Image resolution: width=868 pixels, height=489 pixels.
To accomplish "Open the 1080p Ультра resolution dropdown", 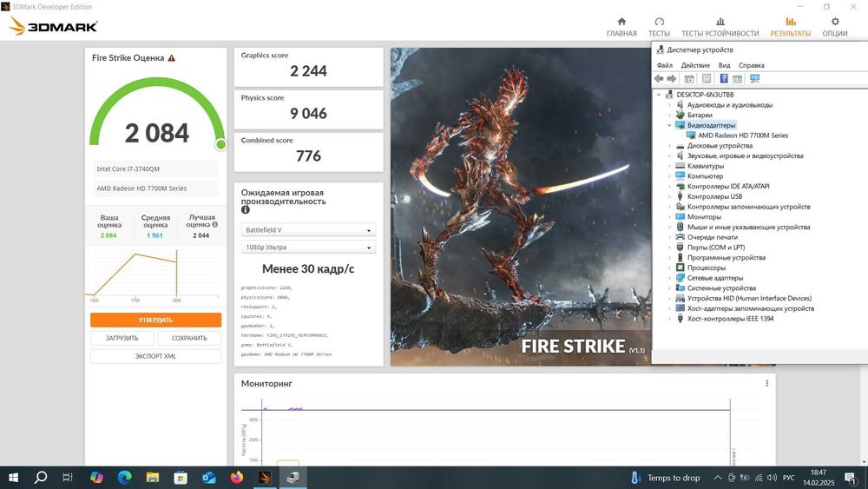I will coord(308,247).
